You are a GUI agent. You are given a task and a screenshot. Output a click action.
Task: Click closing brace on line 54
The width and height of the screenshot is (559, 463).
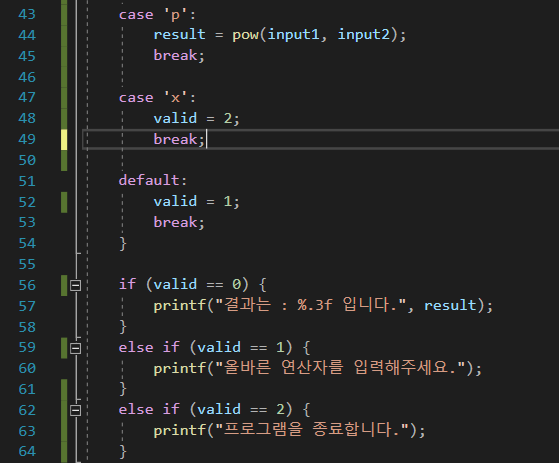[123, 244]
